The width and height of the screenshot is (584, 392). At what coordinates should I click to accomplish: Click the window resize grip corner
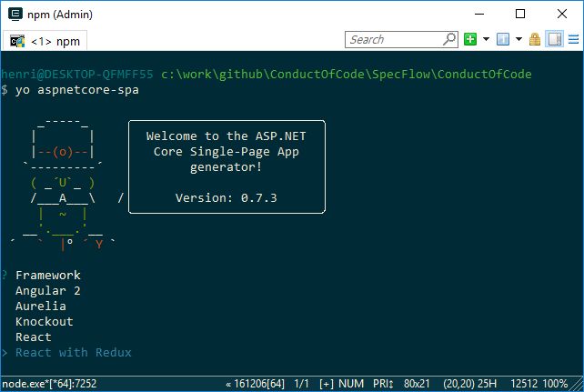tap(577, 385)
